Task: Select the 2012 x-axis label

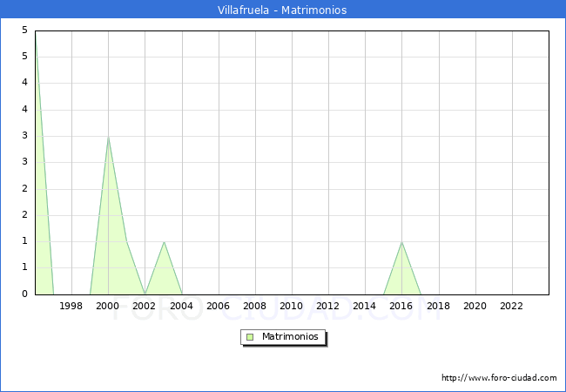Action: coord(327,307)
